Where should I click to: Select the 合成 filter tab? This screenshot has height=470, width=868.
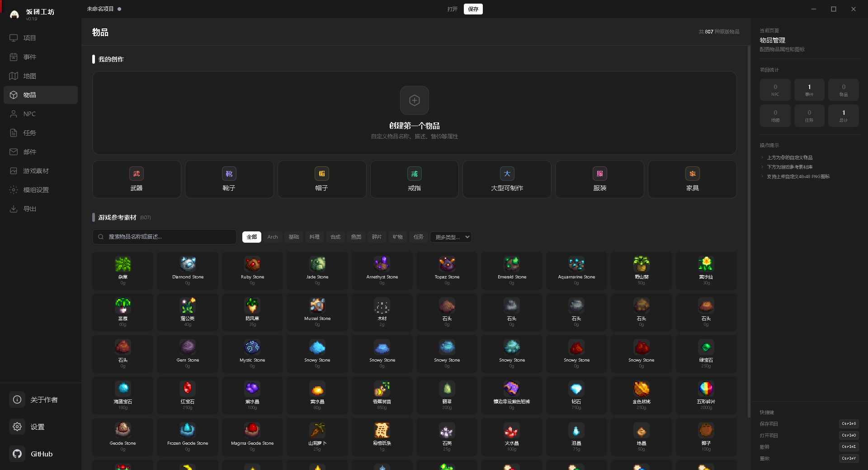tap(335, 237)
